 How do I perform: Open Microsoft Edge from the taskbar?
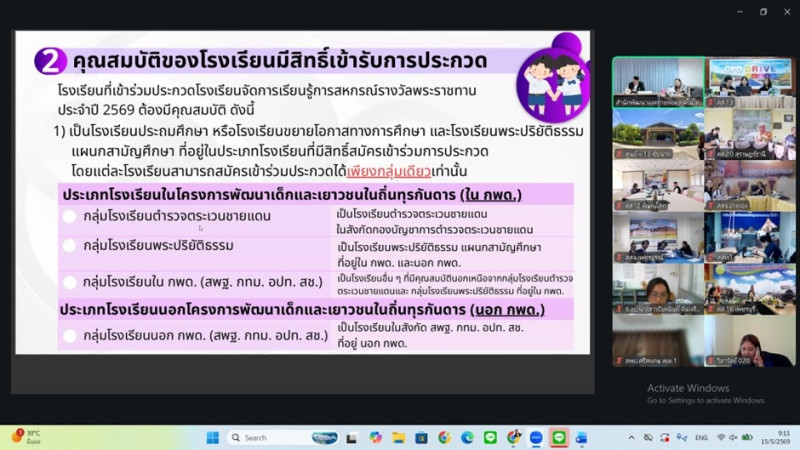pos(467,438)
